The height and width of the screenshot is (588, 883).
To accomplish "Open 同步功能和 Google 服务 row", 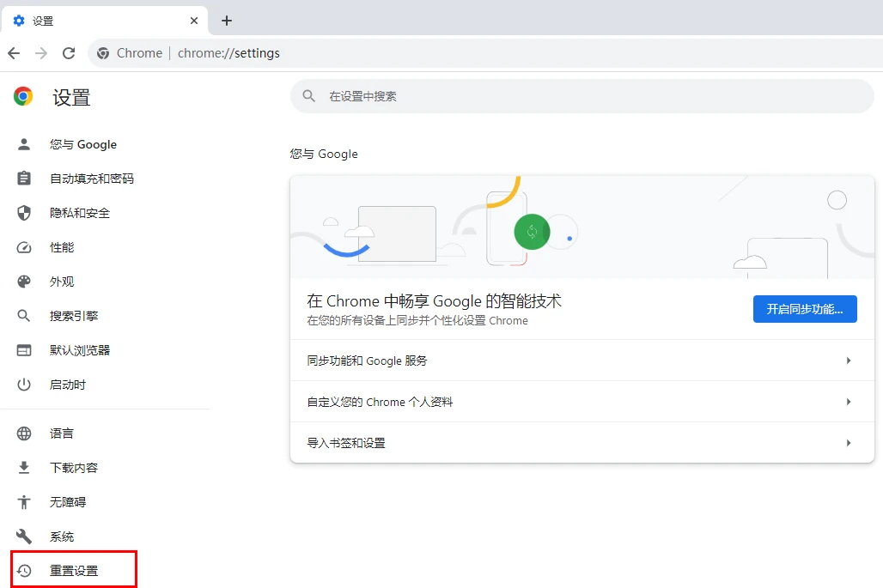I will pos(582,361).
